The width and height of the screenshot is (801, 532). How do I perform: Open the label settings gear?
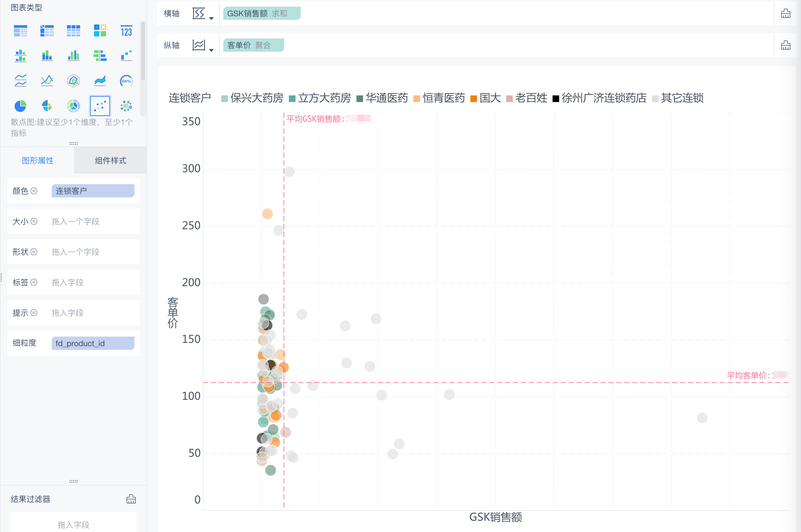pos(33,282)
